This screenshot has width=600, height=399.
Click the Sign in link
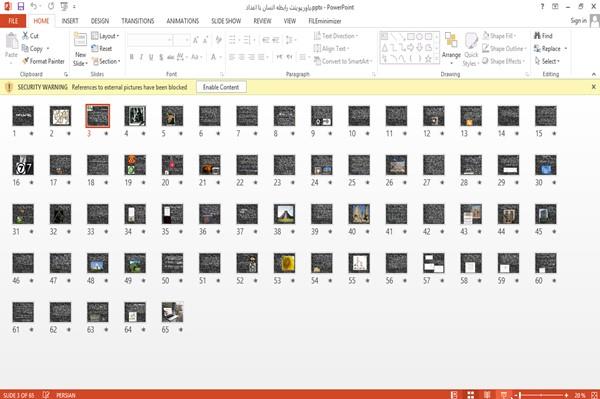pos(578,21)
